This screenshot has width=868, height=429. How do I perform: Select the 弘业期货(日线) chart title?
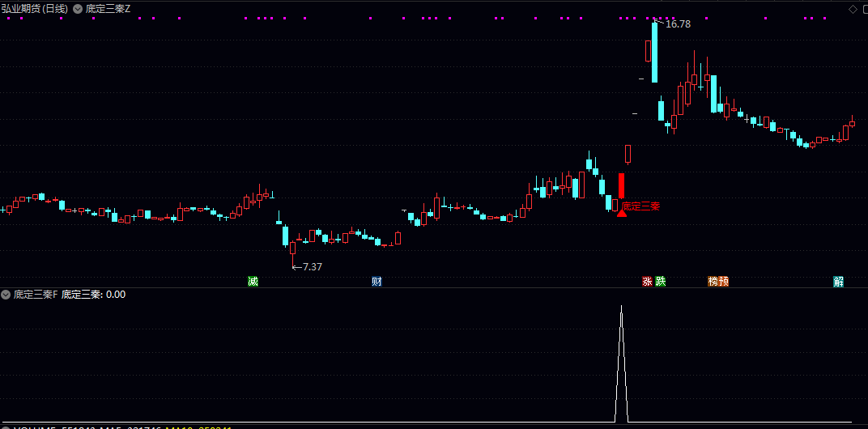tap(35, 8)
